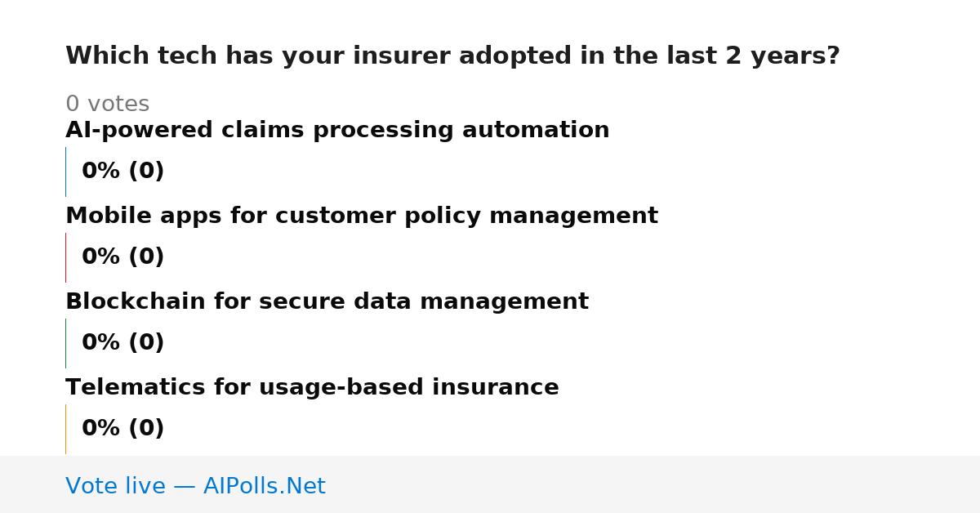Click the red bar for Mobile apps
Image resolution: width=980 pixels, height=513 pixels.
[65, 257]
